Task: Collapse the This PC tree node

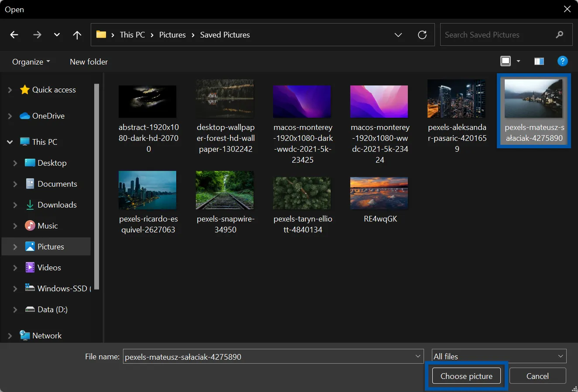Action: [10, 142]
